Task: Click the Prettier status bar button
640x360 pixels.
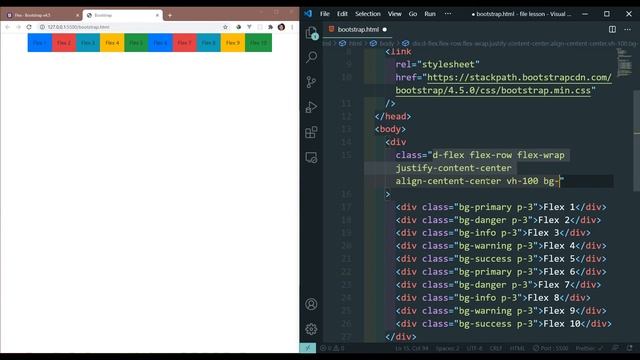Action: coord(589,348)
